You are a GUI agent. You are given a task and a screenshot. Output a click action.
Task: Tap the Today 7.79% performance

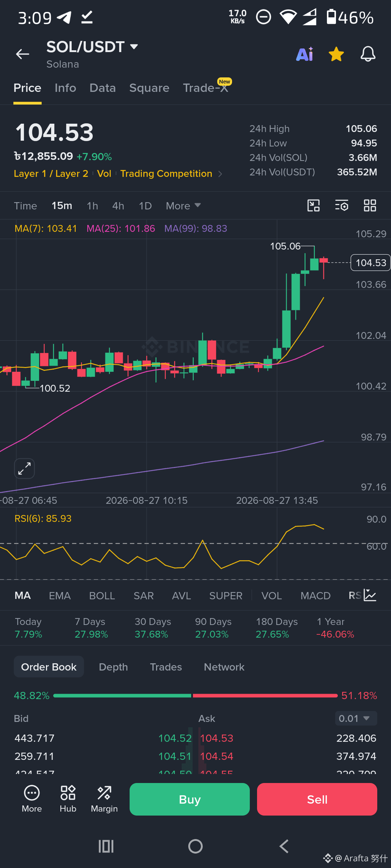coord(29,628)
